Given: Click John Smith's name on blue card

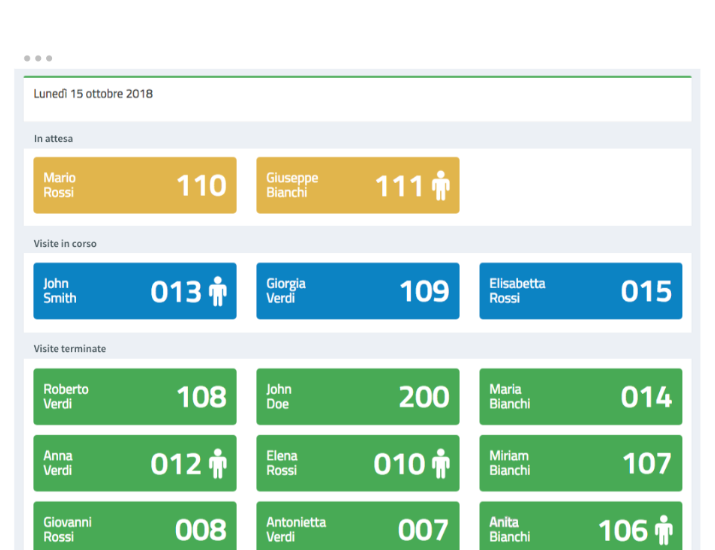Looking at the screenshot, I should [59, 291].
